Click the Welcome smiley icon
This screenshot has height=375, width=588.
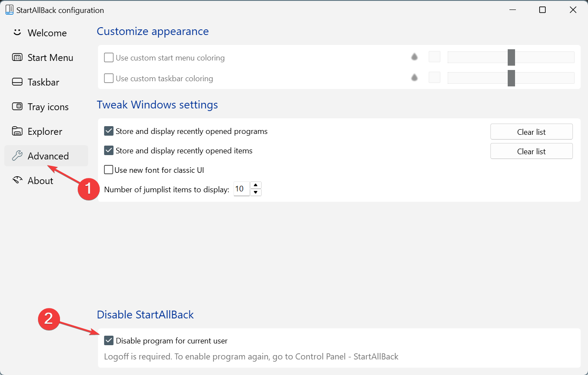17,33
